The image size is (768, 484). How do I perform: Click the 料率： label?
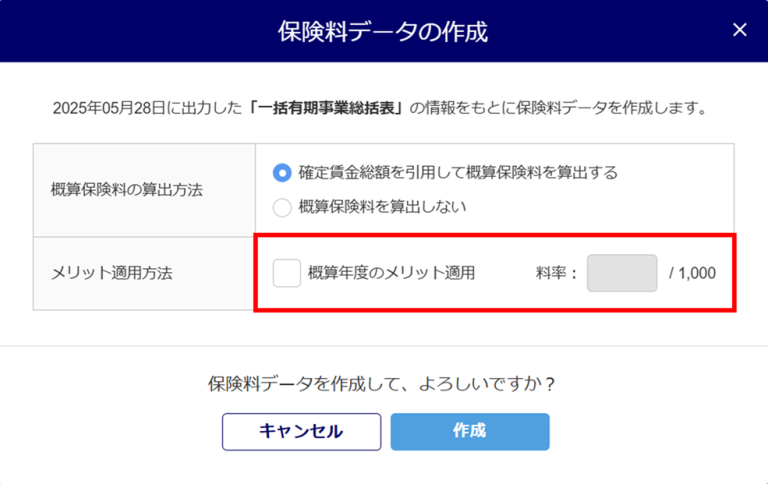pyautogui.click(x=556, y=273)
